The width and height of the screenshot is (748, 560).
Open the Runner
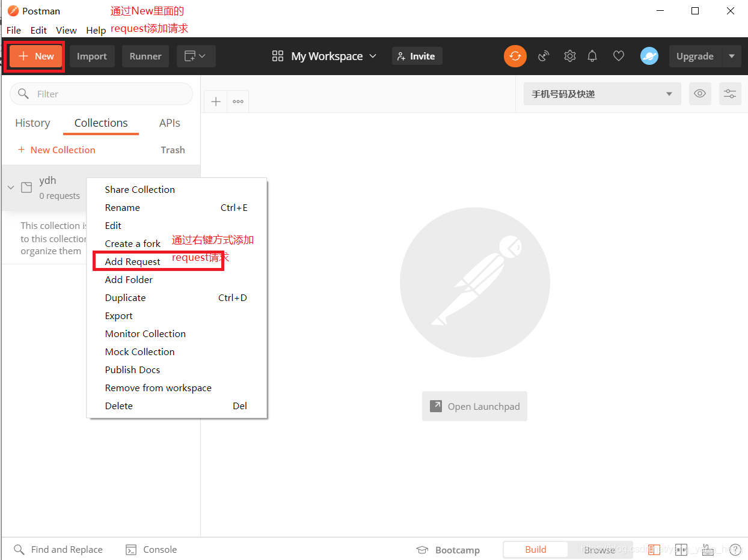click(x=146, y=56)
